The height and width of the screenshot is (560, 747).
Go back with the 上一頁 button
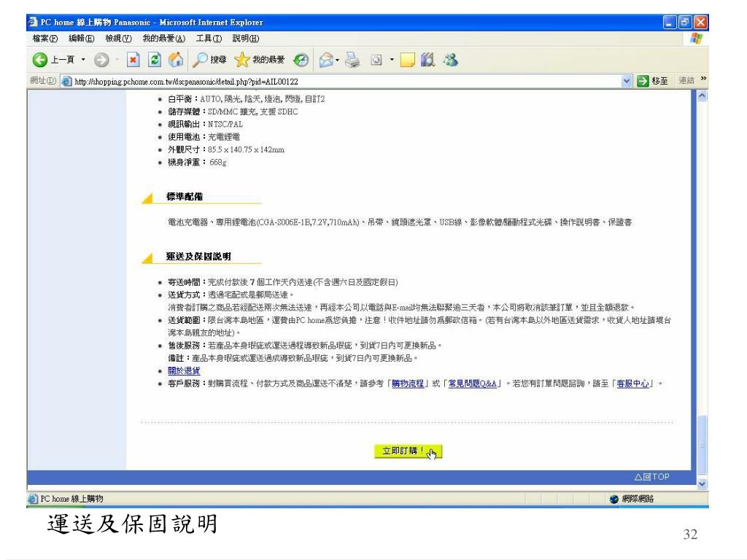[x=53, y=60]
